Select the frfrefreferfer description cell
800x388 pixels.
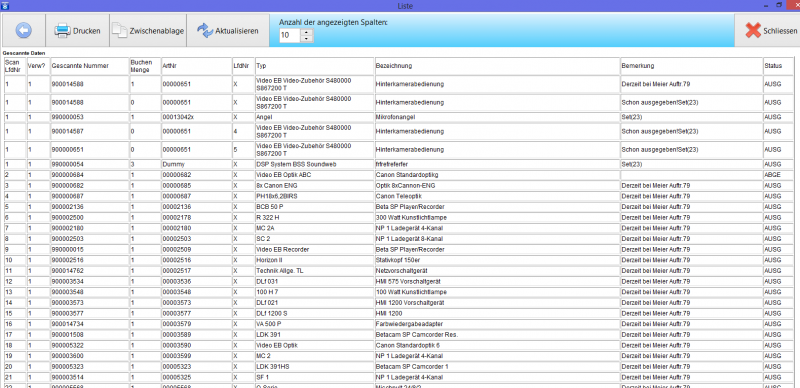[x=497, y=164]
